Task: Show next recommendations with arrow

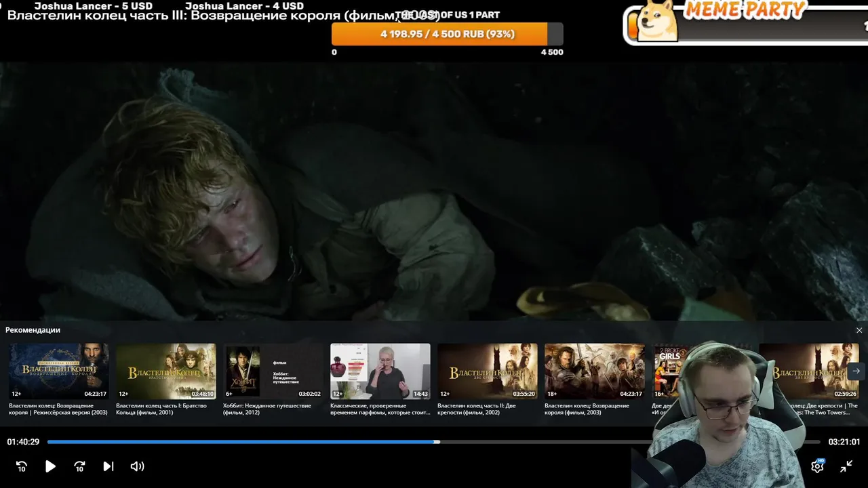Action: click(856, 371)
